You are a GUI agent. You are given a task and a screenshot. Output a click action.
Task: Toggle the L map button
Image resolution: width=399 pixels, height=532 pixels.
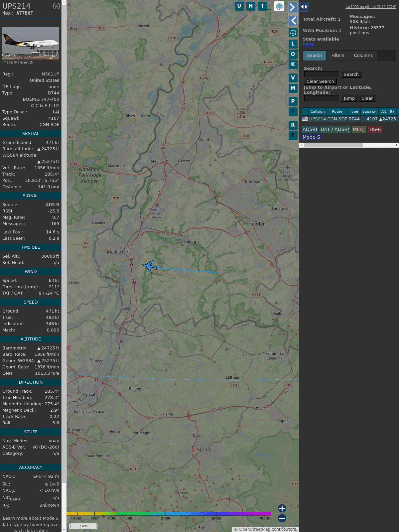click(293, 44)
